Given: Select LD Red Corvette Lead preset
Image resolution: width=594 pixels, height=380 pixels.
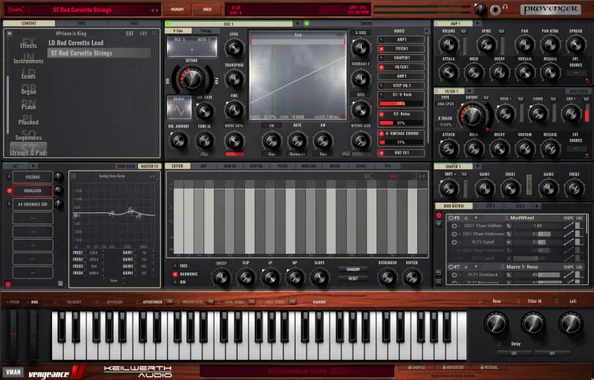Looking at the screenshot, I should click(76, 43).
